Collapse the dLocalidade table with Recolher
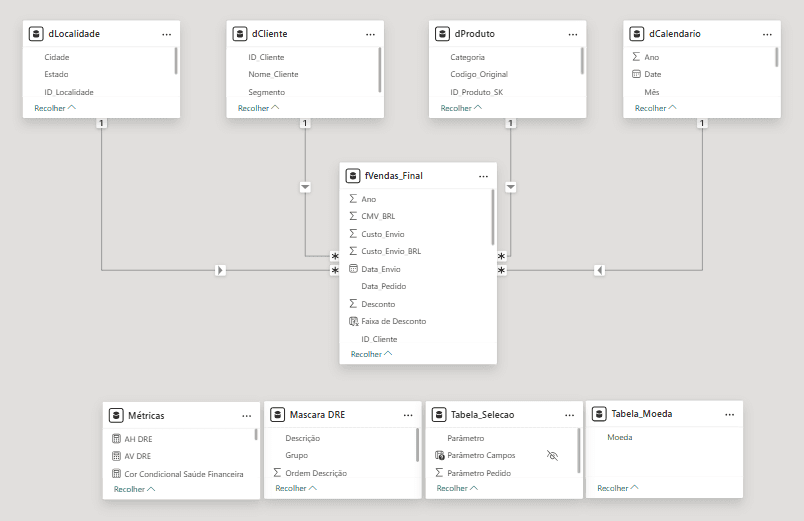 [x=55, y=108]
